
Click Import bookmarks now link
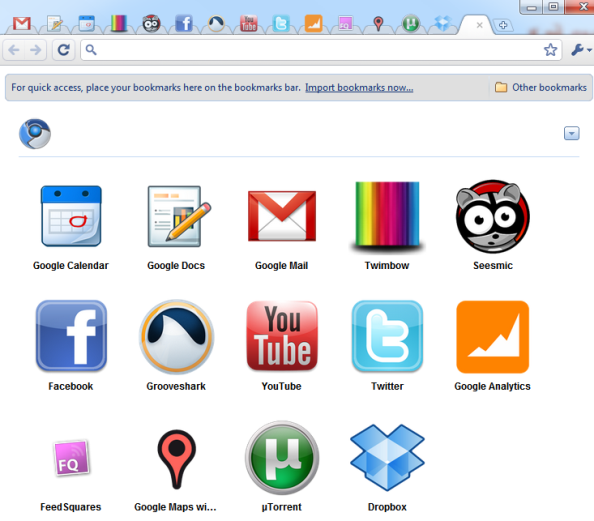pyautogui.click(x=359, y=88)
